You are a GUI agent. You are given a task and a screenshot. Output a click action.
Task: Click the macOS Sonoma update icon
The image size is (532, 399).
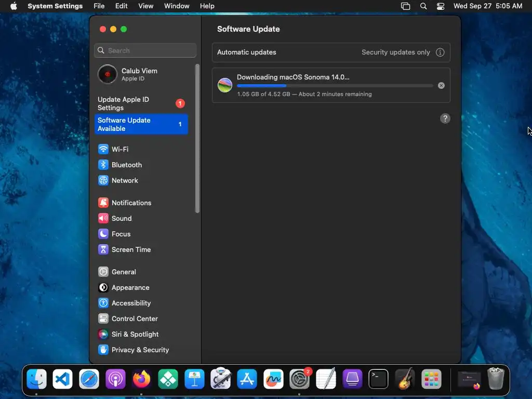[225, 85]
